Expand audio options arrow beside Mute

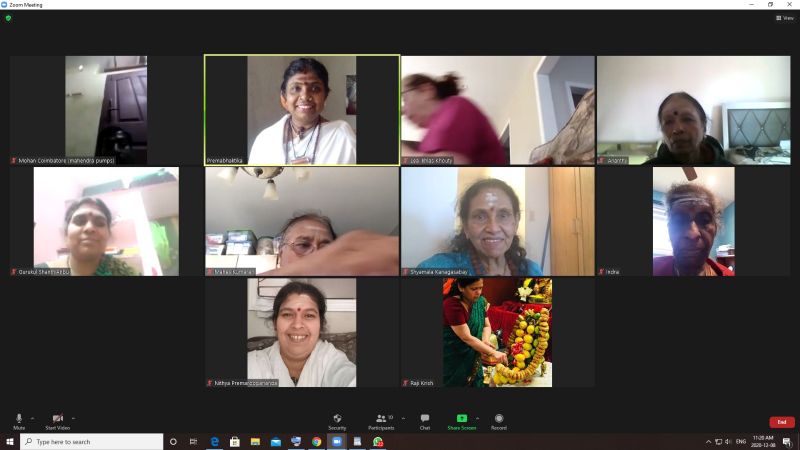(32, 417)
